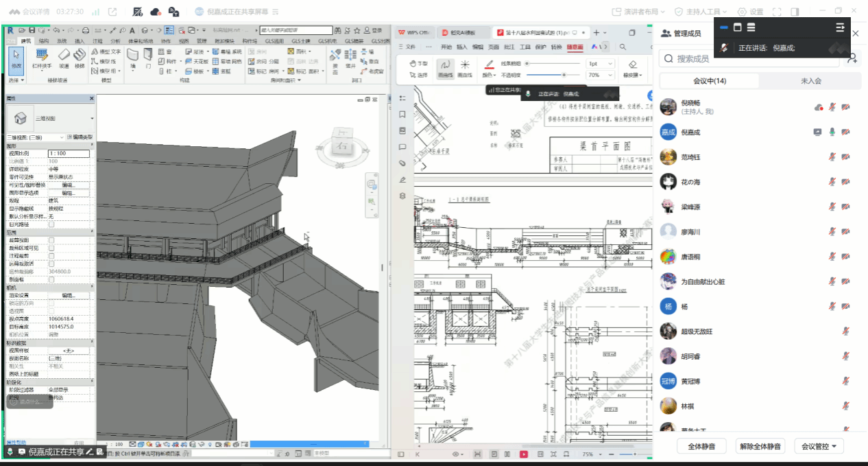Open the 结构 ribbon tab in Revit
The height and width of the screenshot is (466, 868).
[x=44, y=41]
